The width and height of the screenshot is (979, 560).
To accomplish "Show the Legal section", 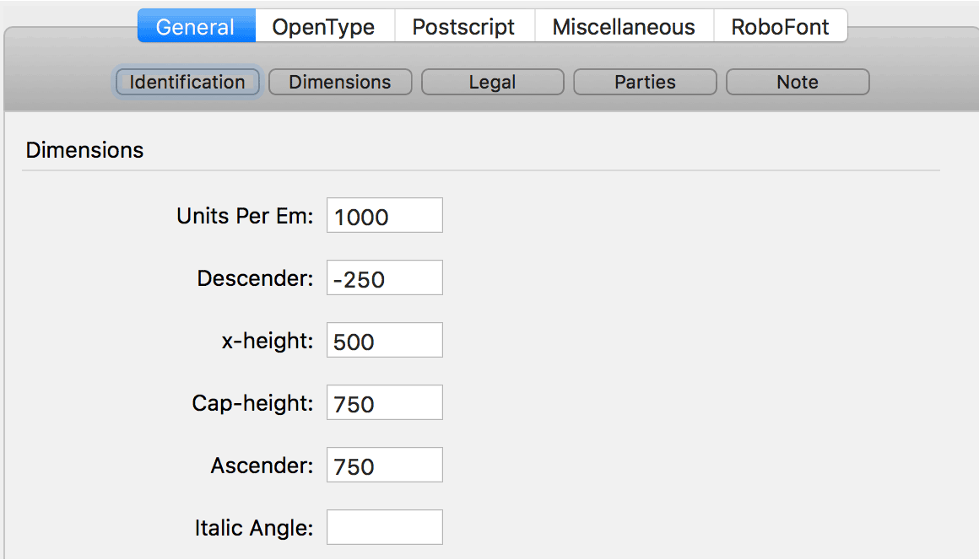I will tap(493, 82).
